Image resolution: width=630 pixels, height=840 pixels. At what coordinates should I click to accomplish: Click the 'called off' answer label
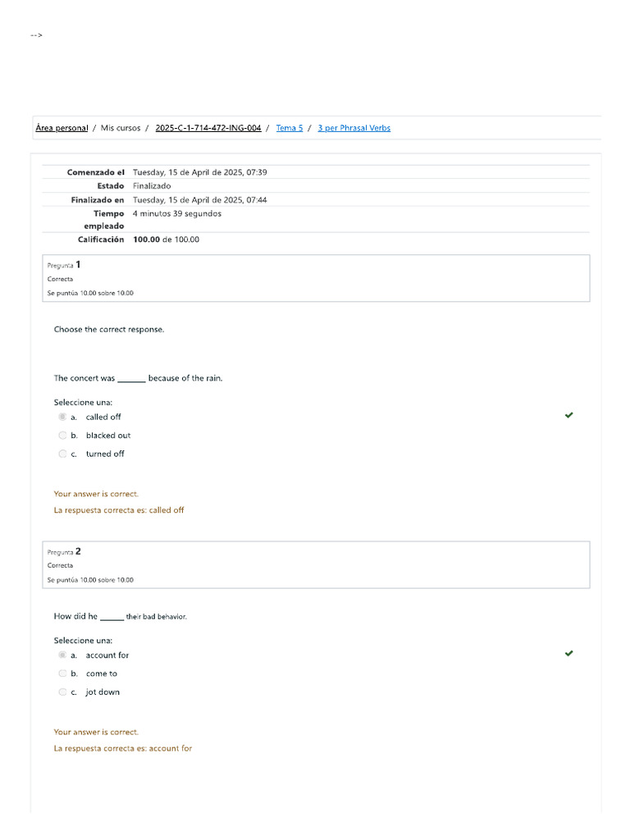point(103,417)
